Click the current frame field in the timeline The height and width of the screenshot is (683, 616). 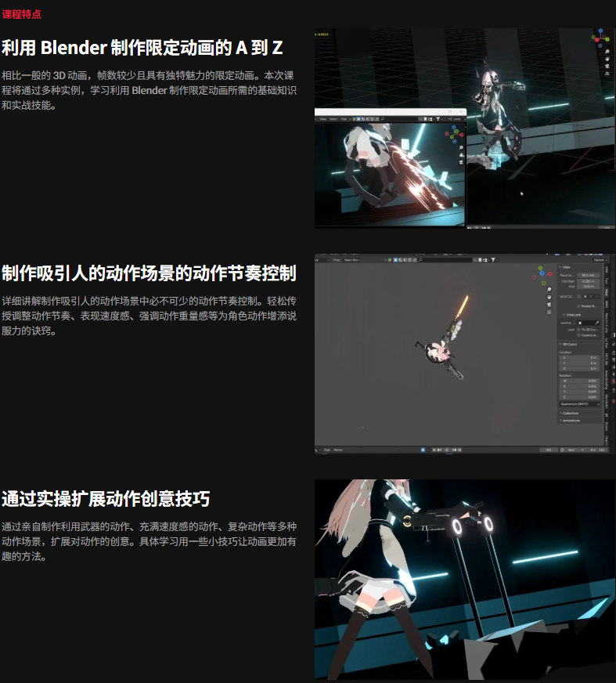[x=549, y=450]
